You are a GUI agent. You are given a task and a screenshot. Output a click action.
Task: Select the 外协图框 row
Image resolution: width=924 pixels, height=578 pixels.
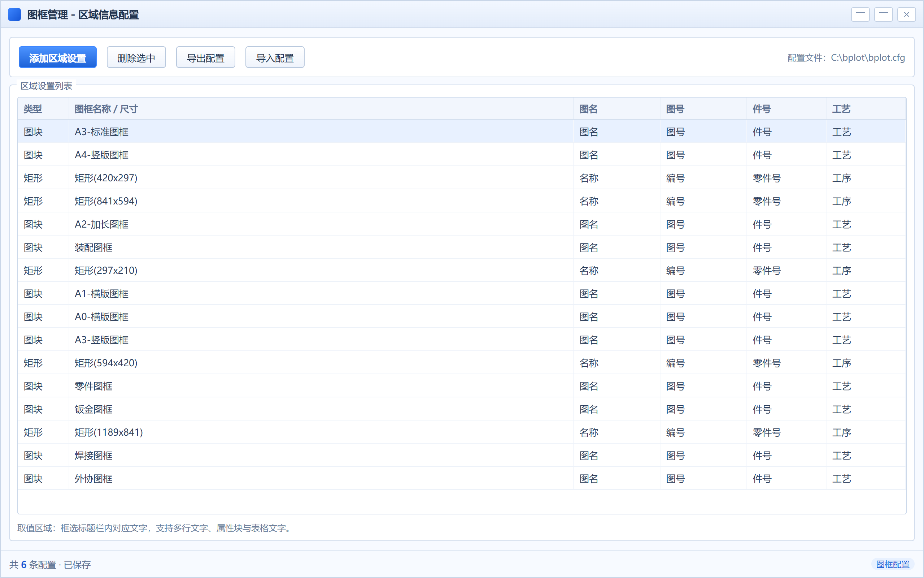(462, 479)
